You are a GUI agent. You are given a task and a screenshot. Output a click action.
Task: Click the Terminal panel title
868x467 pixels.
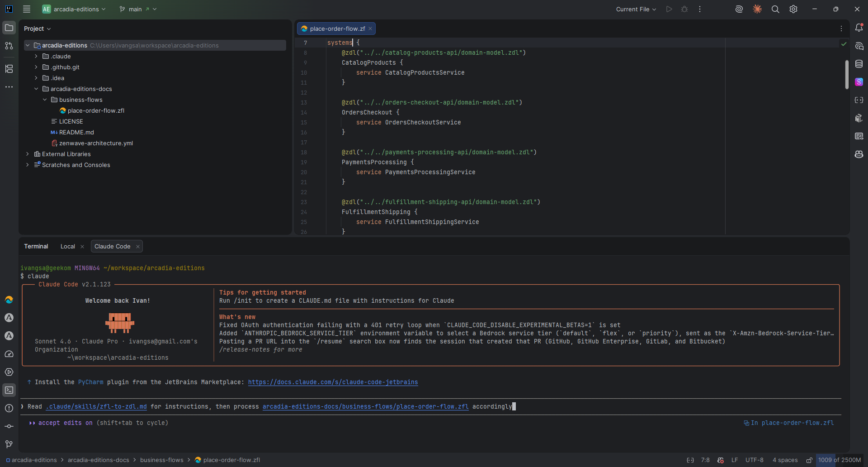pyautogui.click(x=36, y=246)
